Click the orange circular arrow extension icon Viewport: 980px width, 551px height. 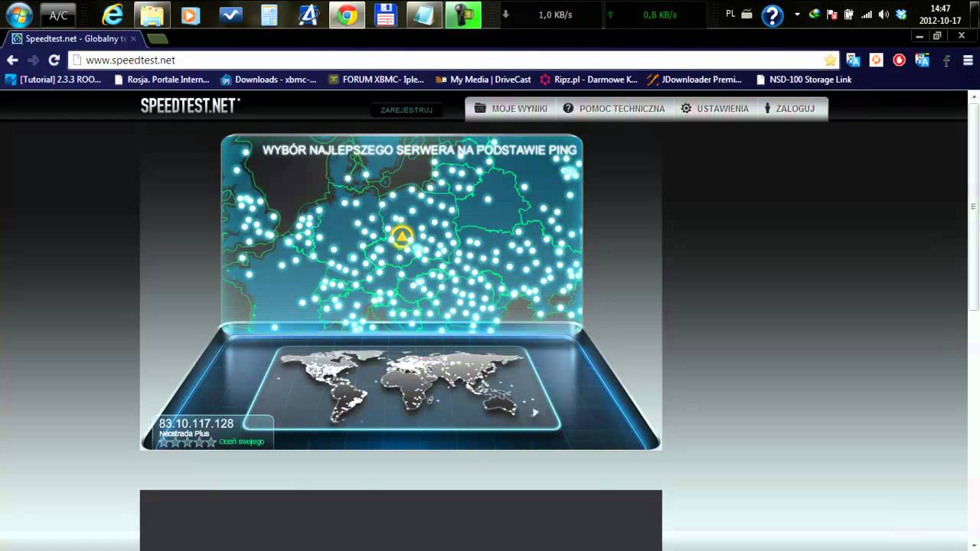tap(876, 60)
